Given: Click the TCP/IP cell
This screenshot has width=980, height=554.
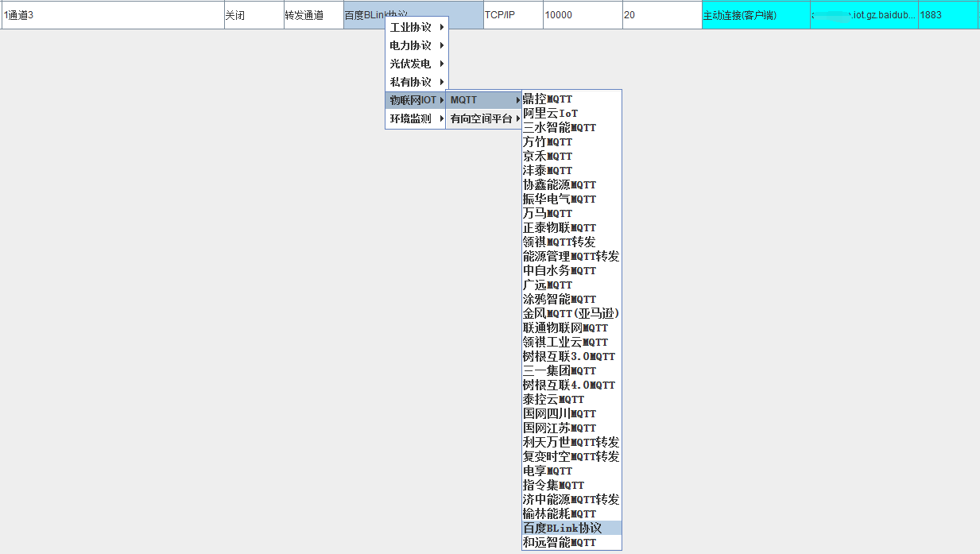Looking at the screenshot, I should [x=513, y=15].
